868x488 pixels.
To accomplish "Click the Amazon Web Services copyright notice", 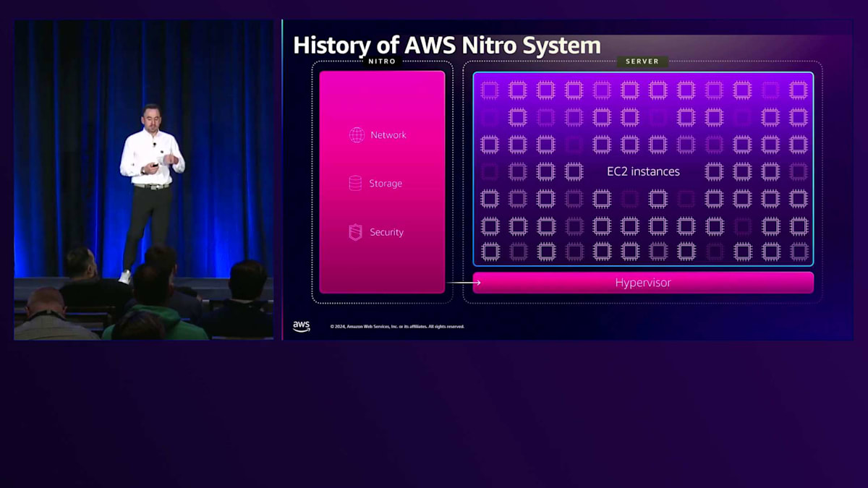I will click(397, 327).
